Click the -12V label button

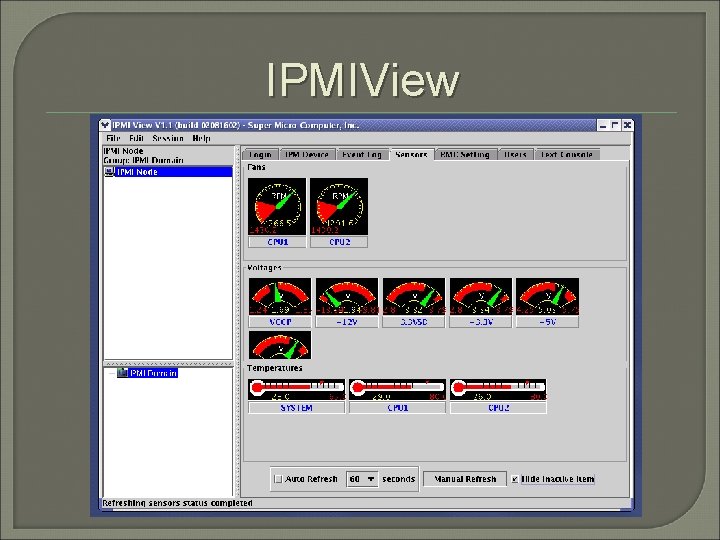click(x=347, y=322)
